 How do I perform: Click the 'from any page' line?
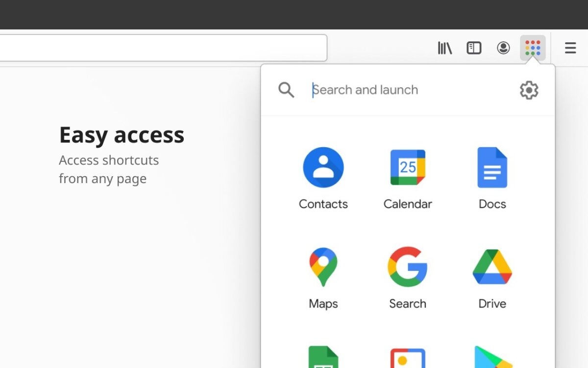coord(102,179)
